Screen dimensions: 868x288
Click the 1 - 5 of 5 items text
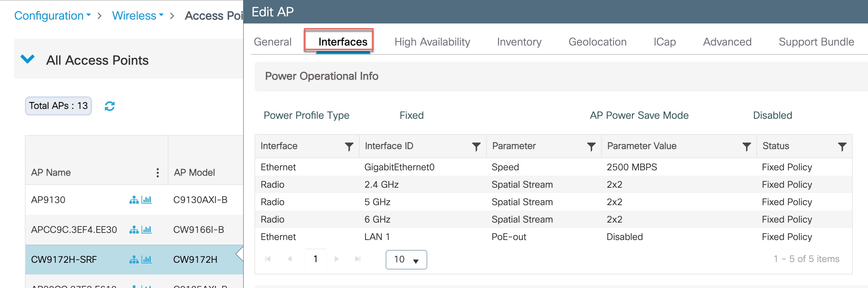(807, 259)
